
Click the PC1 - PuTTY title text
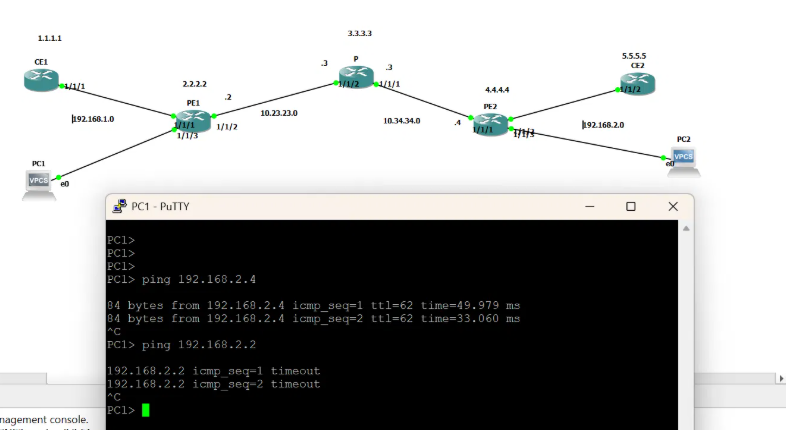160,206
